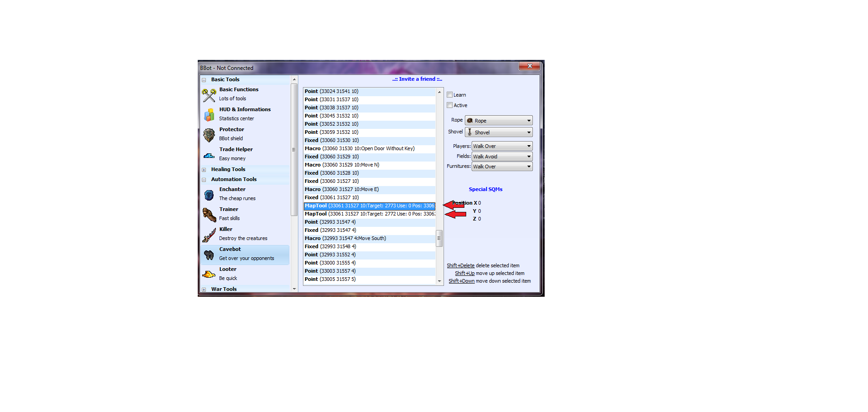Expand the Healing Tools section
The image size is (868, 412).
204,170
